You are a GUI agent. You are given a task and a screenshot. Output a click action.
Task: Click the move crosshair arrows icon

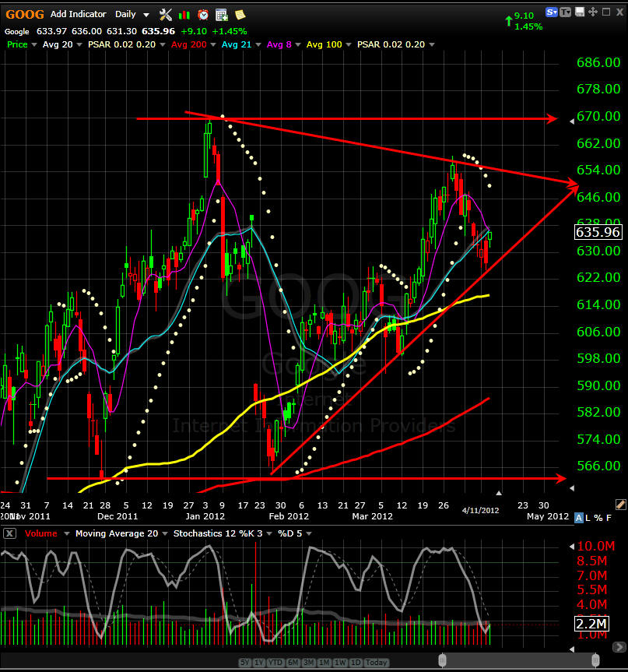coord(593,12)
